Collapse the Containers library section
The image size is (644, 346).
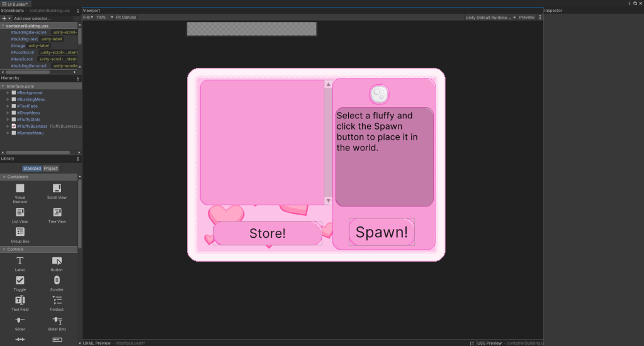[x=4, y=177]
